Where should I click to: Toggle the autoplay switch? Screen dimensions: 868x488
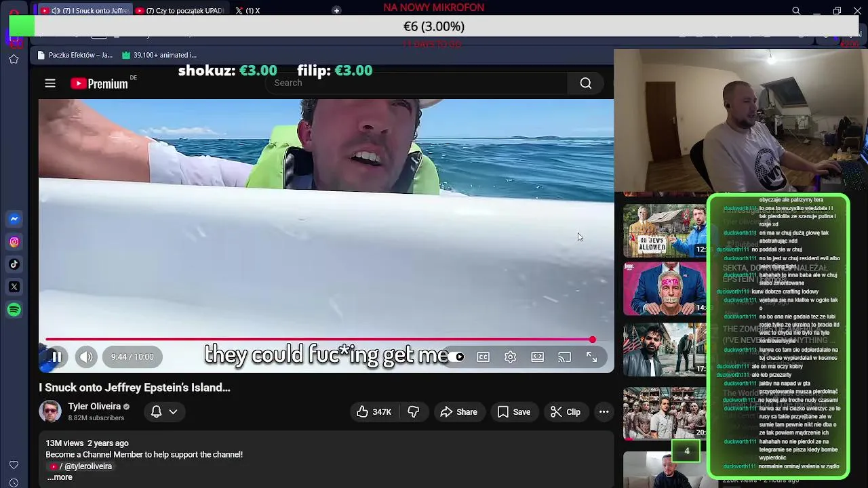click(456, 357)
